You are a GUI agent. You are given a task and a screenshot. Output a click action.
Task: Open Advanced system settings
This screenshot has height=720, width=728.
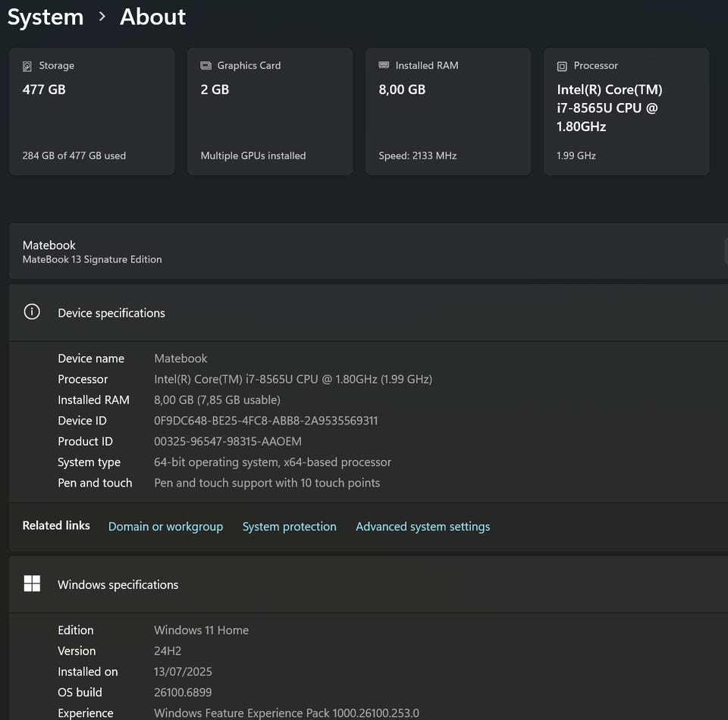422,527
